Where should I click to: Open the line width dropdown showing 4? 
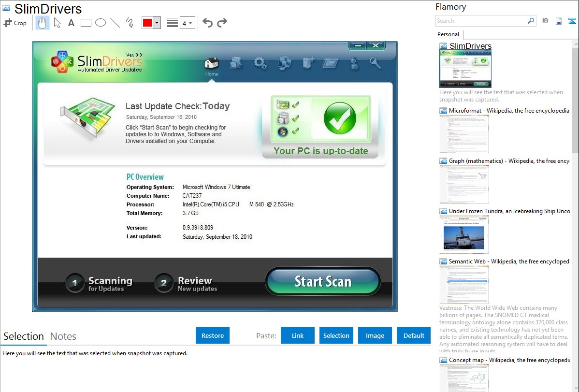click(187, 23)
